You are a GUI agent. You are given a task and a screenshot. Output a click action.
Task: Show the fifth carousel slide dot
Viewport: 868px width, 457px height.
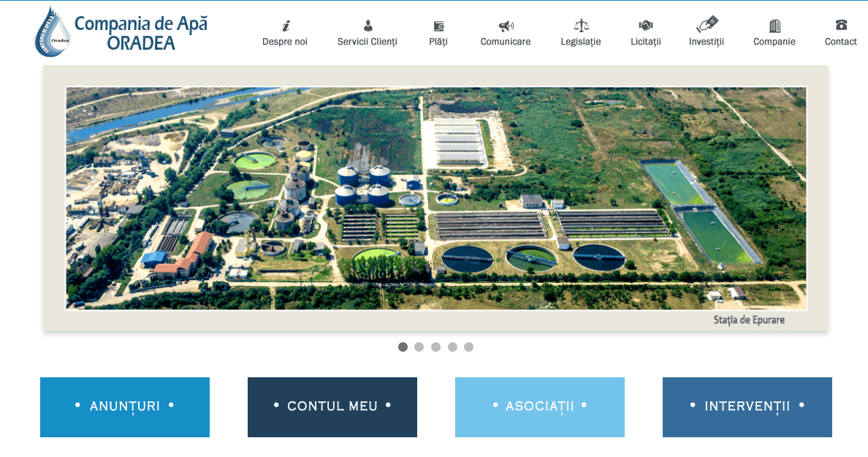468,347
